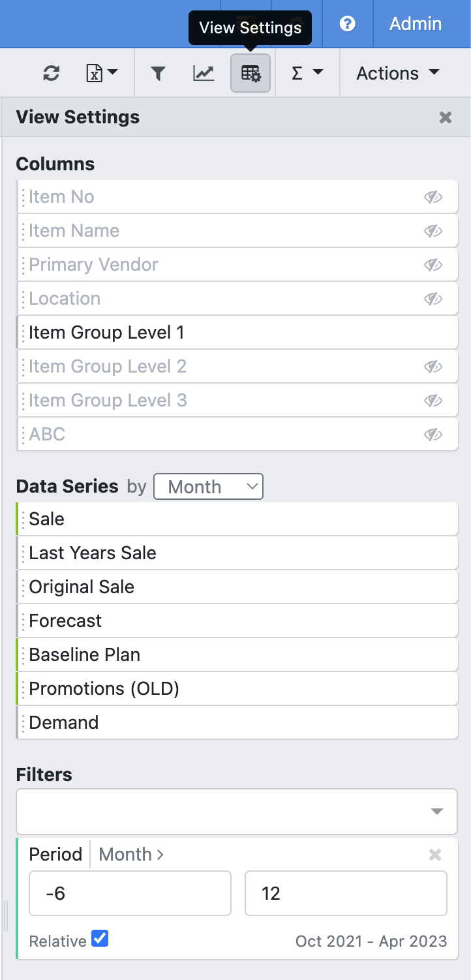This screenshot has height=980, width=471.
Task: Click the period start field showing -6
Action: (130, 893)
